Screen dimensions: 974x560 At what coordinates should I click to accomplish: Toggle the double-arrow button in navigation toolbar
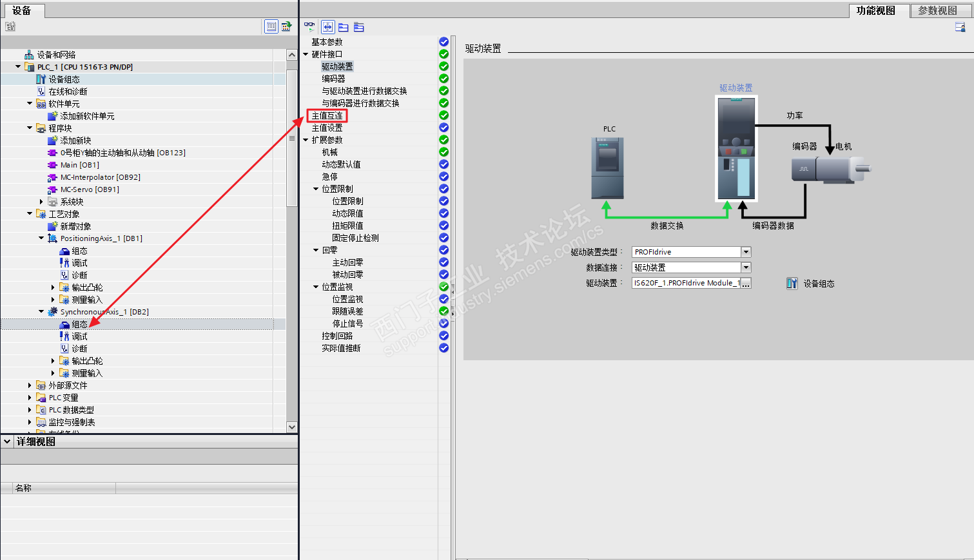[x=327, y=27]
